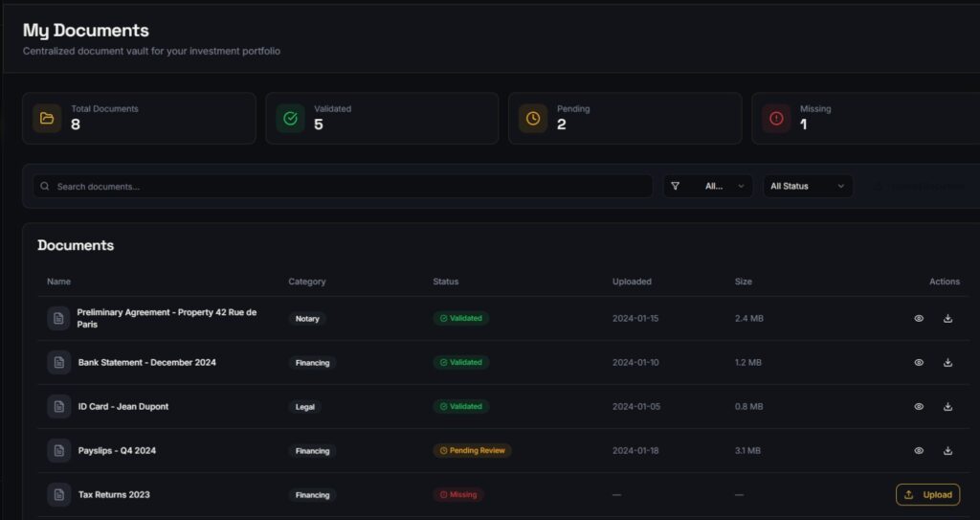Click file icon beside Preliminary Agreement
This screenshot has width=980, height=520.
point(58,319)
